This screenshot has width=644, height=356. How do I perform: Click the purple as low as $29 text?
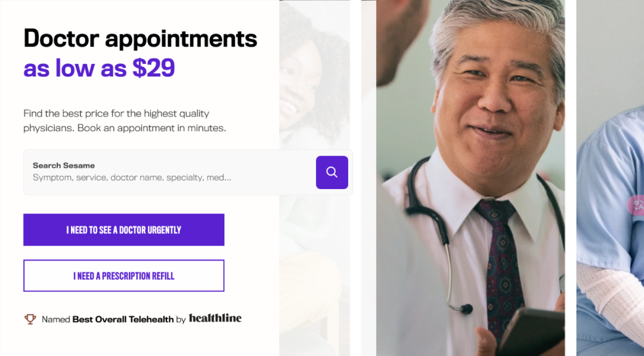(x=99, y=68)
